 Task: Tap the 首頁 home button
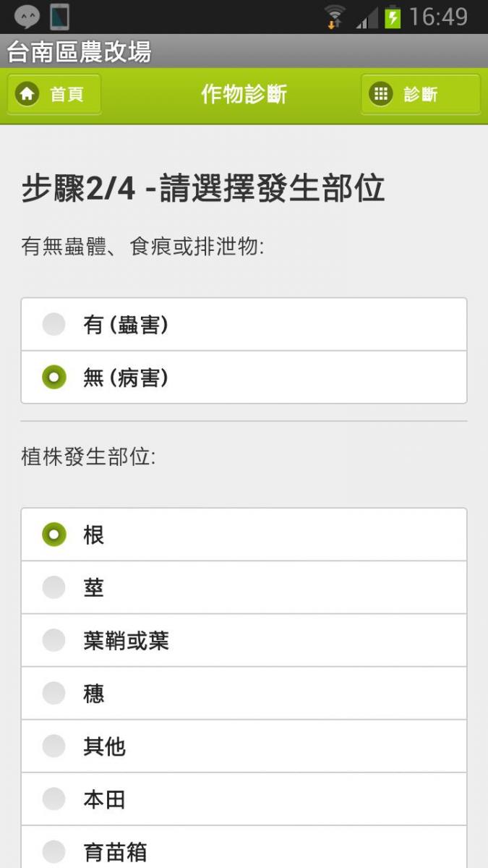point(54,94)
